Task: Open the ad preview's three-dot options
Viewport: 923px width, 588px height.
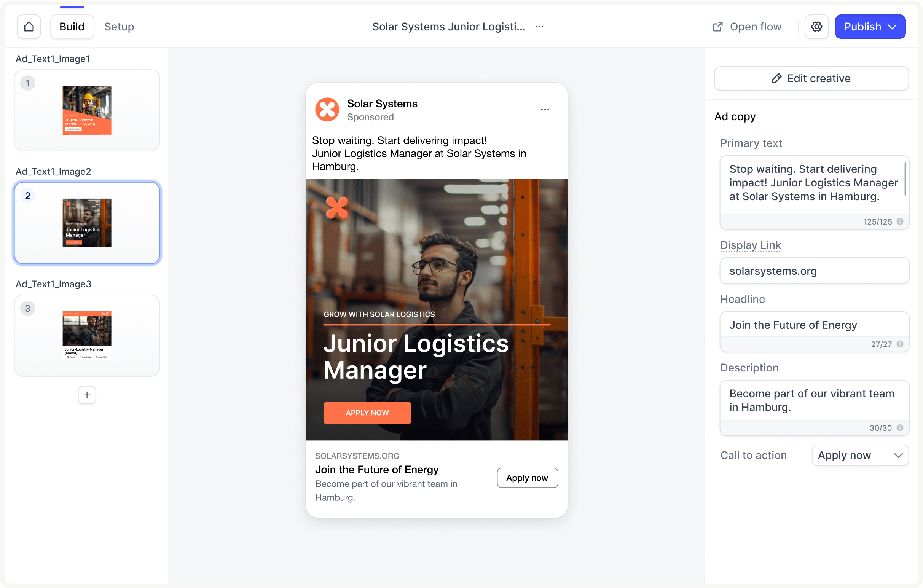Action: [545, 110]
